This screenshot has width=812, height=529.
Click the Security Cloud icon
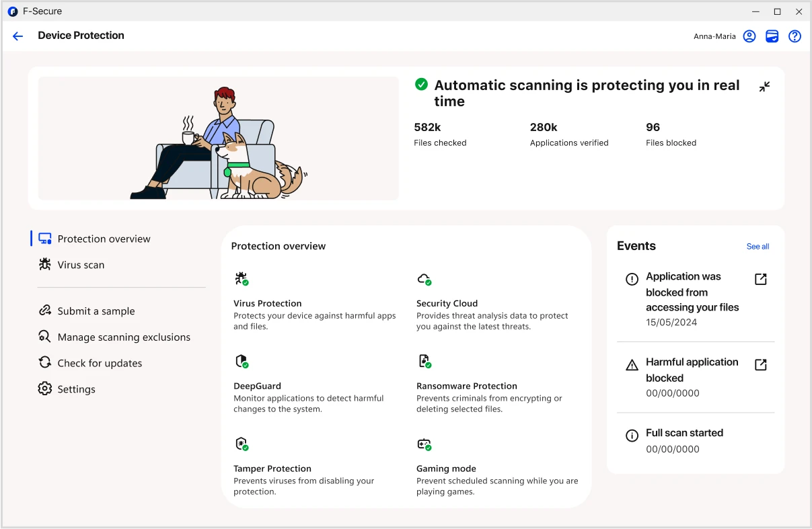pos(424,279)
